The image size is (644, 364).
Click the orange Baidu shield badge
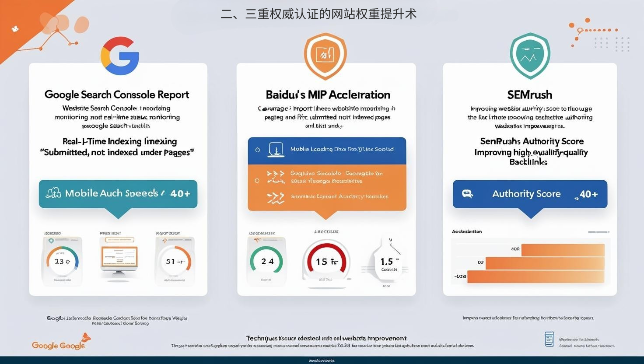pos(325,56)
